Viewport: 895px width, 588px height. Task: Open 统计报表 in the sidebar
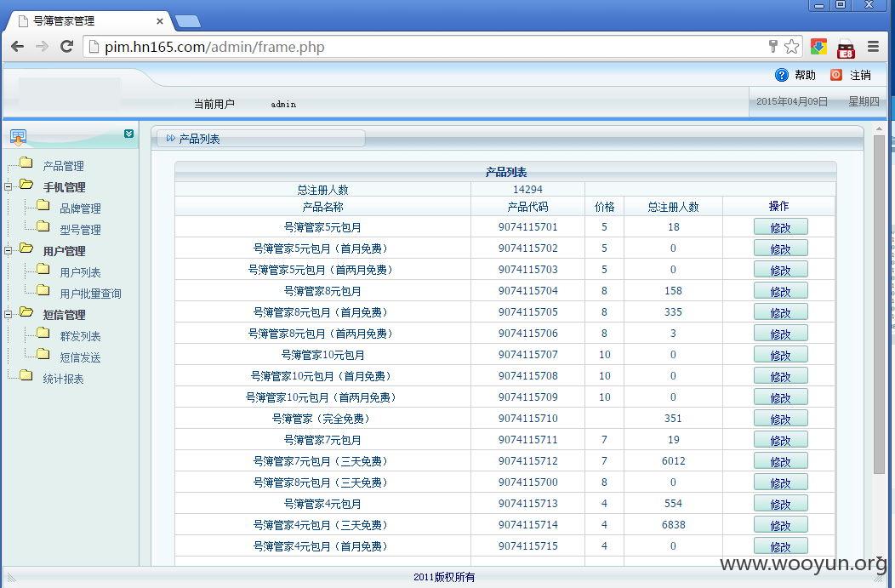coord(63,379)
